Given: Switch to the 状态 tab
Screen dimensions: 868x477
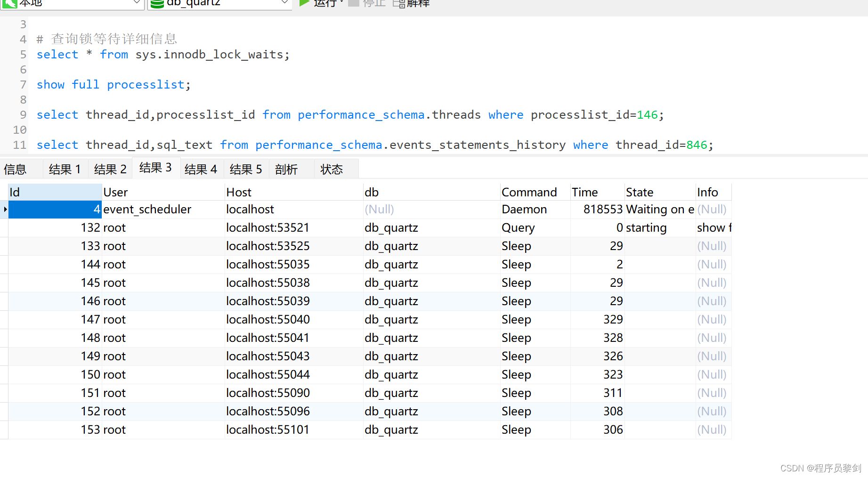Looking at the screenshot, I should point(331,169).
